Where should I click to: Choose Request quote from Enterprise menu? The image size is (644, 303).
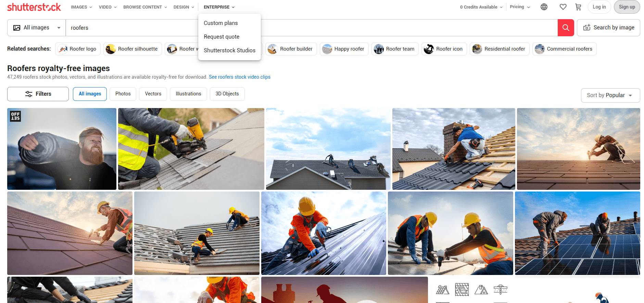point(222,37)
